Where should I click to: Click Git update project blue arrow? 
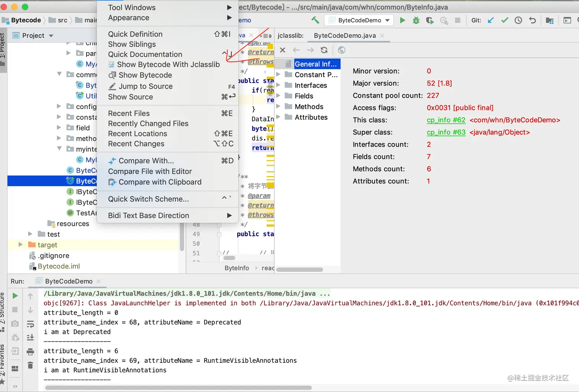coord(491,20)
